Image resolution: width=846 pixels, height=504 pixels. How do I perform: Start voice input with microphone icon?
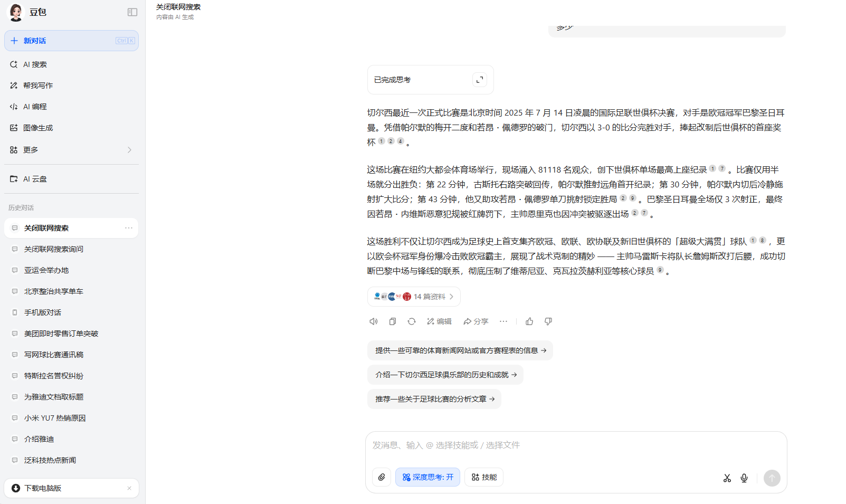coord(744,478)
